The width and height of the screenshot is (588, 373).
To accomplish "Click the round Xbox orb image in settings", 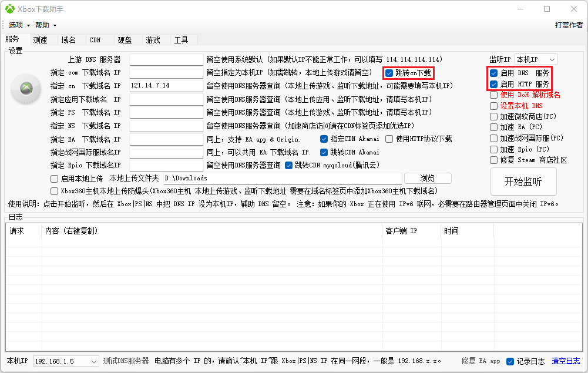I will click(x=26, y=89).
